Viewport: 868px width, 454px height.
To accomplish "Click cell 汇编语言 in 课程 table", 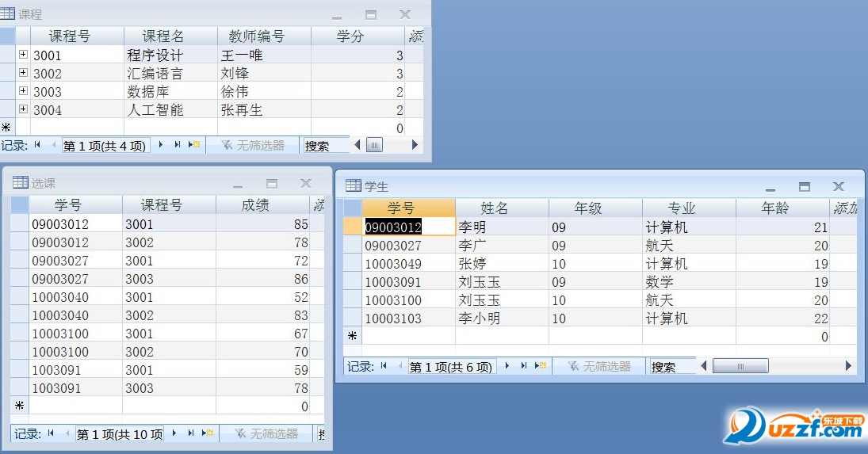I will (170, 73).
